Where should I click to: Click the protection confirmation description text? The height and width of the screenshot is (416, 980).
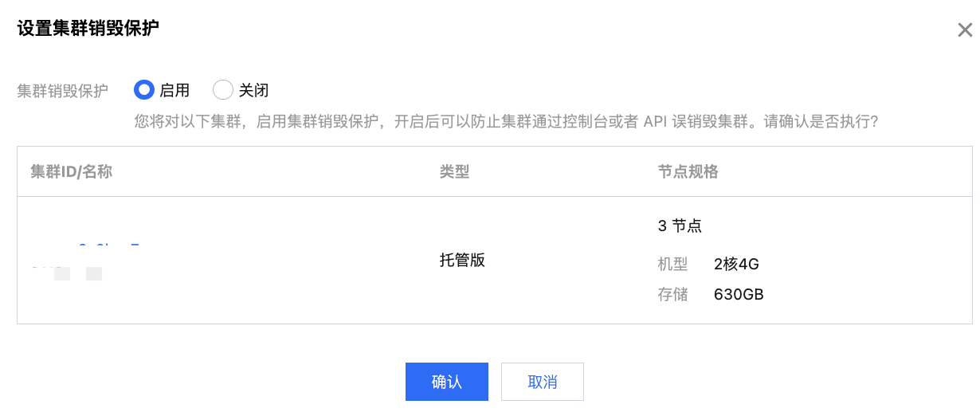pyautogui.click(x=505, y=122)
